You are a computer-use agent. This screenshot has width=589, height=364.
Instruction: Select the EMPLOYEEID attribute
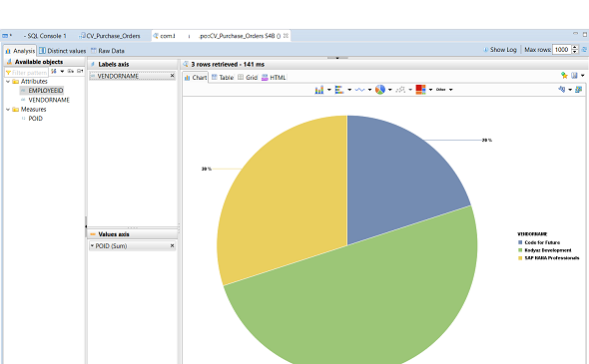pos(46,91)
